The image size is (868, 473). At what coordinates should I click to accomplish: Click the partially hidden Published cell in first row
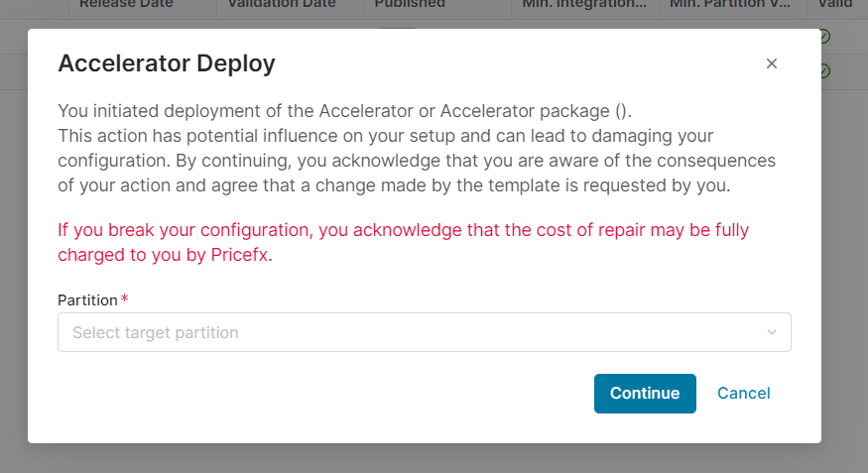(397, 30)
